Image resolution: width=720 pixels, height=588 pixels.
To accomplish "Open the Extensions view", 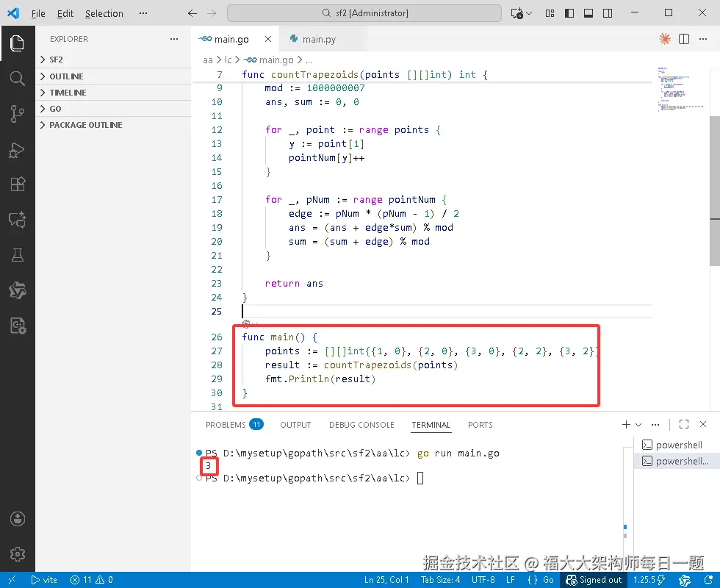I will click(17, 184).
